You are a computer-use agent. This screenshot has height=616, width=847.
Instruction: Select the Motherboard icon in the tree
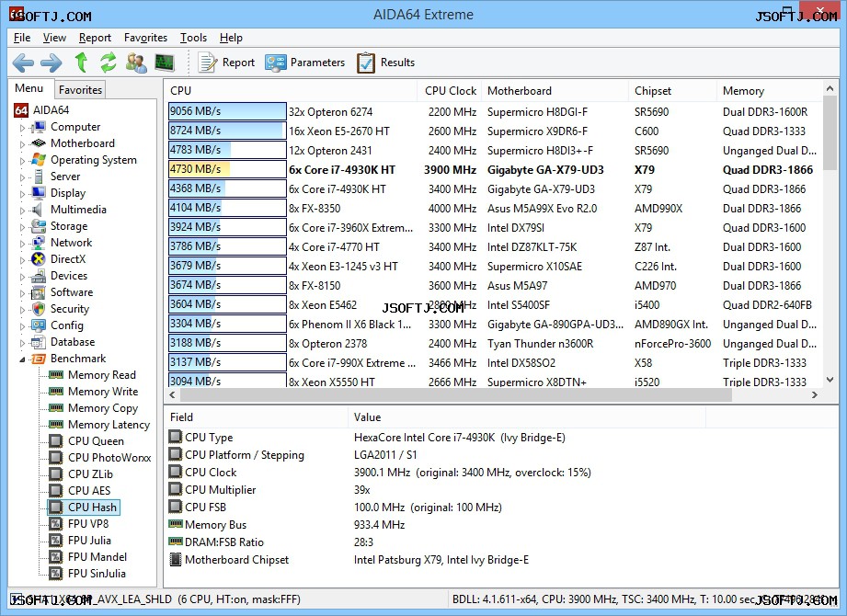click(39, 143)
